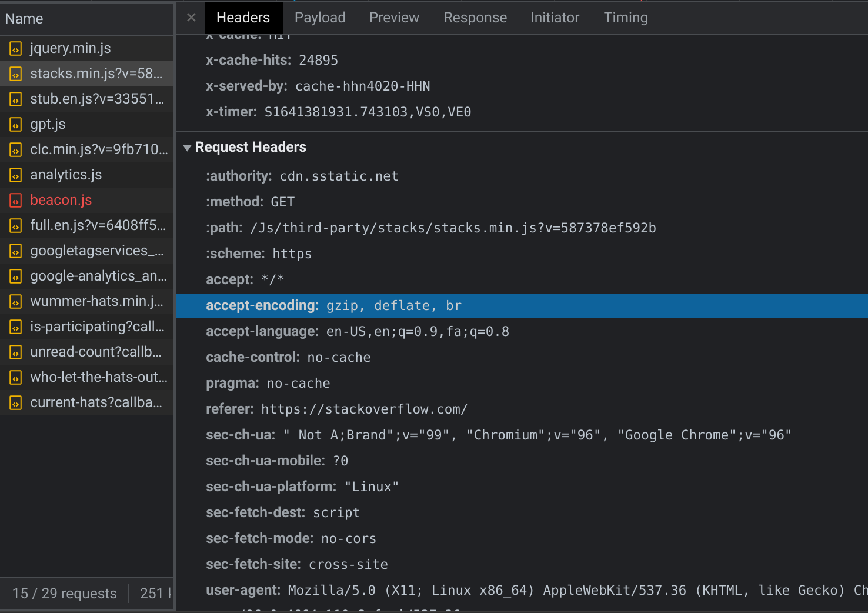Screen dimensions: 868x613
Task: Select the wummer-hats.min.j request
Action: pyautogui.click(x=87, y=301)
